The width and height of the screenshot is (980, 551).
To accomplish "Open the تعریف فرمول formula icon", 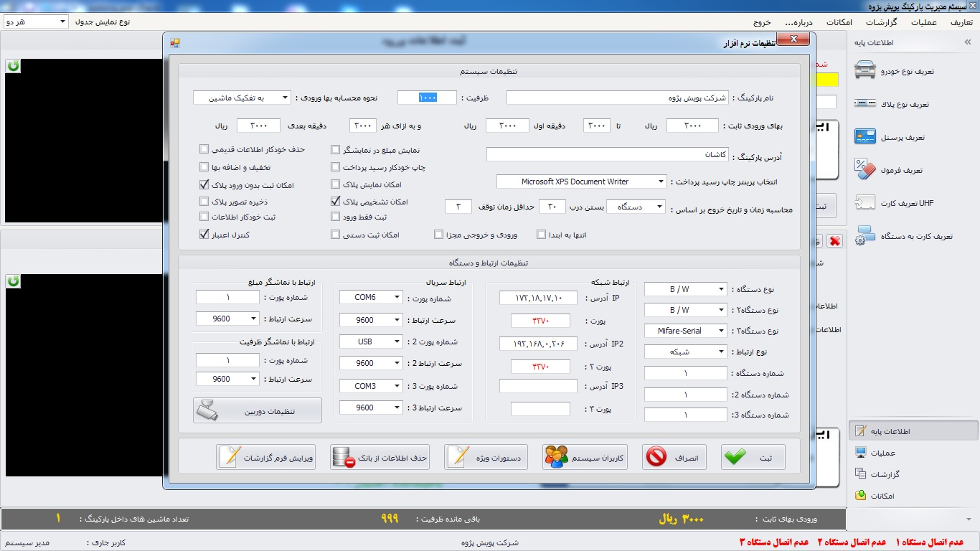I will pyautogui.click(x=866, y=170).
